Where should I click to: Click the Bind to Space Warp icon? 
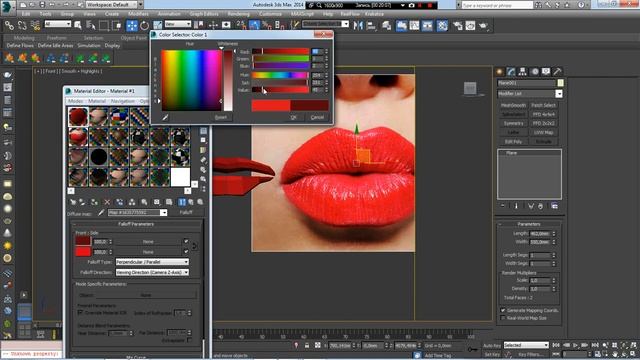pyautogui.click(x=36, y=26)
